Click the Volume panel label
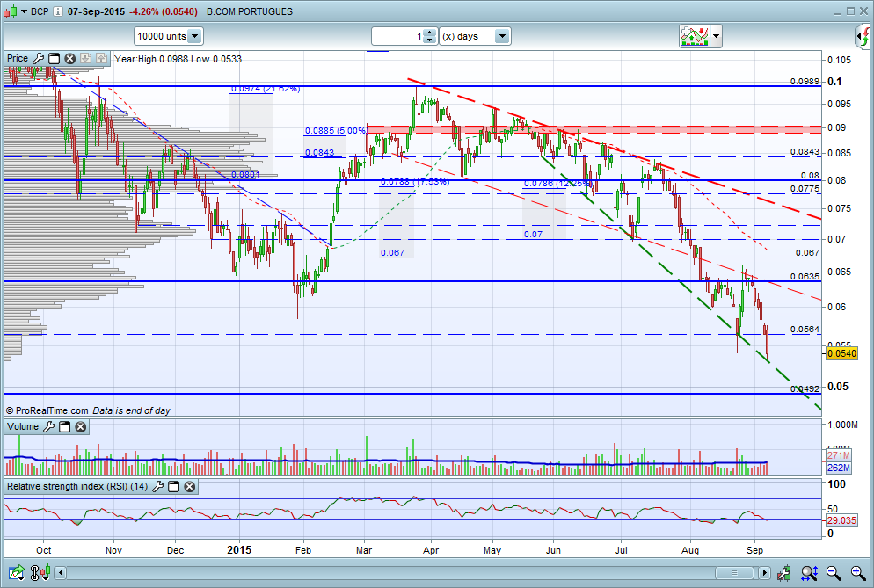The image size is (874, 588). [x=23, y=427]
